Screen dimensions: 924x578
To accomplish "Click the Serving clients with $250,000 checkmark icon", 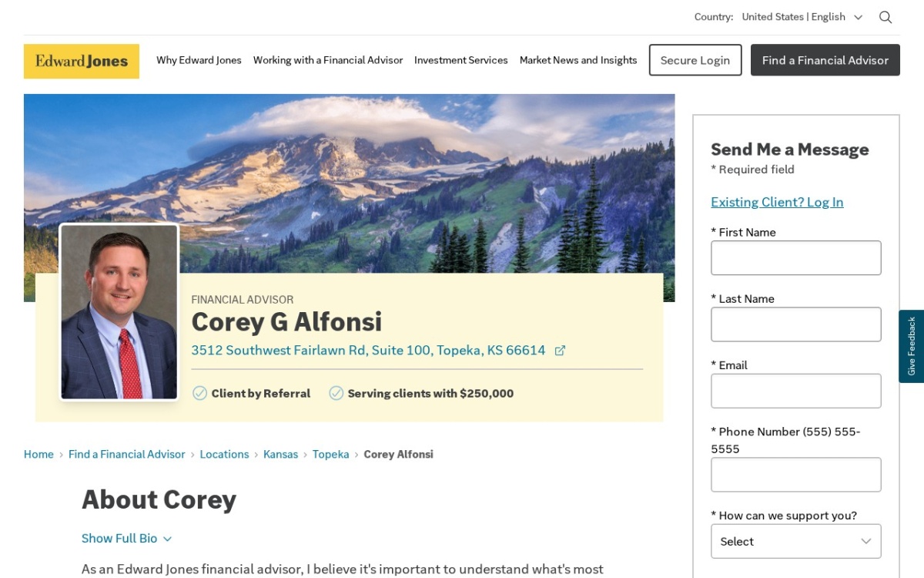I will (x=336, y=393).
